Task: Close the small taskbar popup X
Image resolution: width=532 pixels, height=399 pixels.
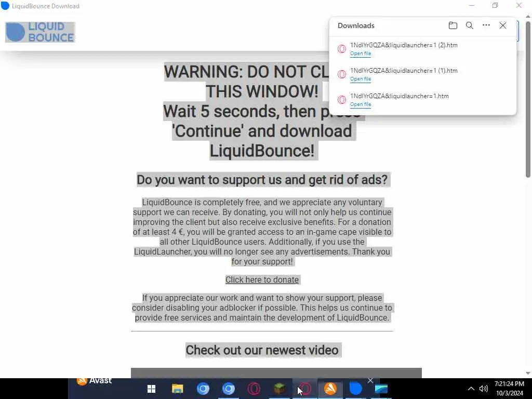Action: pos(370,381)
